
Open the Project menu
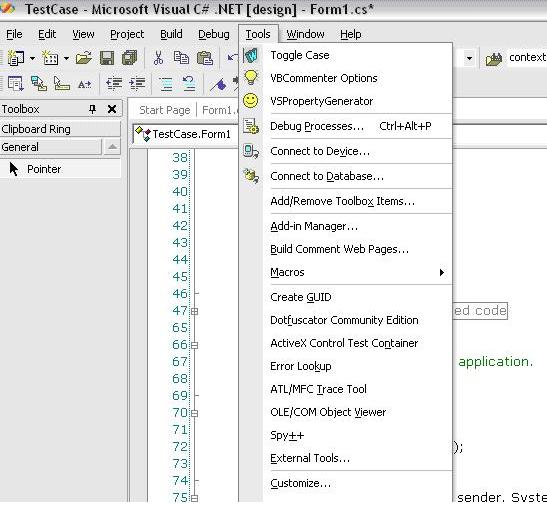click(x=127, y=34)
